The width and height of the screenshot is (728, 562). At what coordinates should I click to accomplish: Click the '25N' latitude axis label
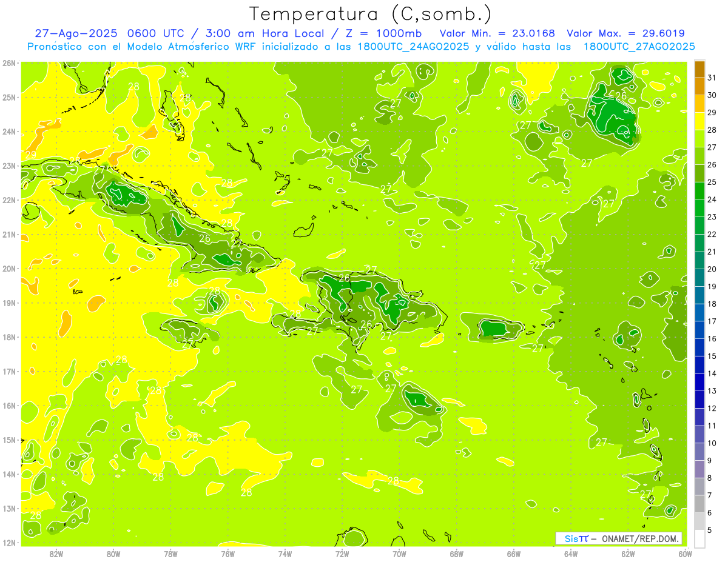(x=8, y=97)
